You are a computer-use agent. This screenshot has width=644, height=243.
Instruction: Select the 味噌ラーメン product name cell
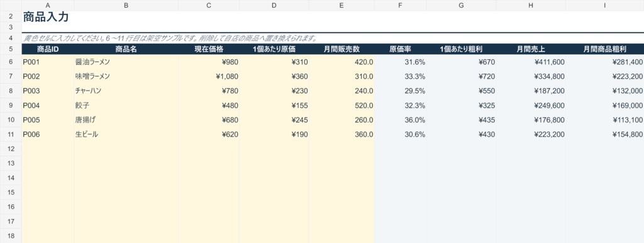126,76
